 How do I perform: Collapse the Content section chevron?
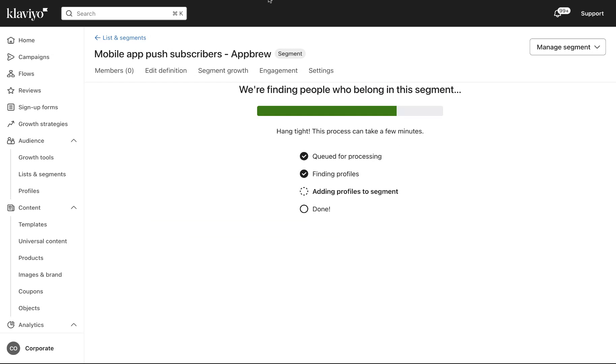tap(74, 208)
